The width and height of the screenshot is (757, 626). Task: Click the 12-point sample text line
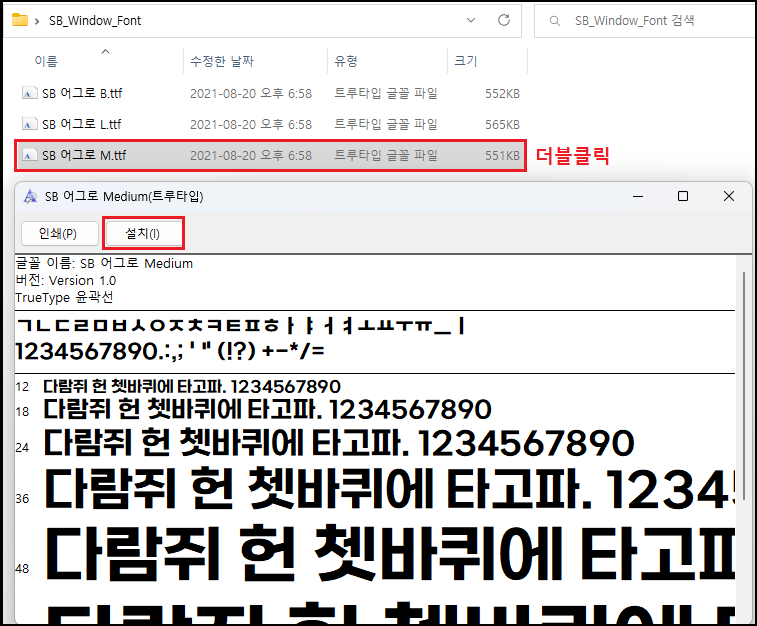192,387
